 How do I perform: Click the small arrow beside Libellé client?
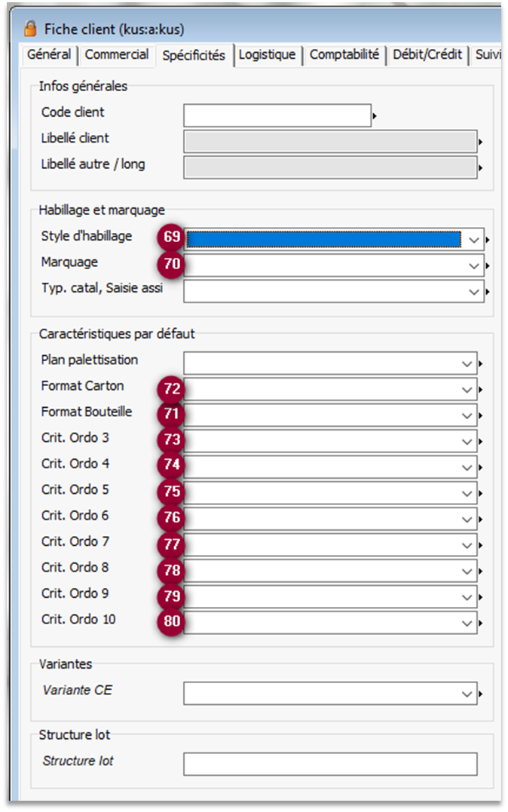coord(480,142)
